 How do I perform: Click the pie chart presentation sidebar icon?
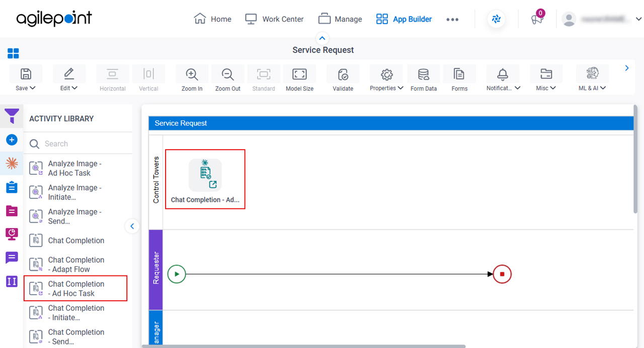pos(12,234)
